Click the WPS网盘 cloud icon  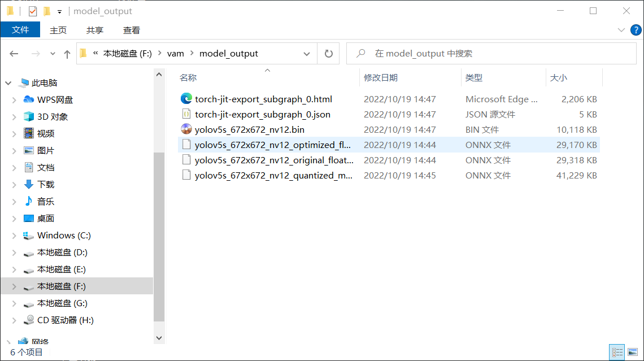[29, 99]
